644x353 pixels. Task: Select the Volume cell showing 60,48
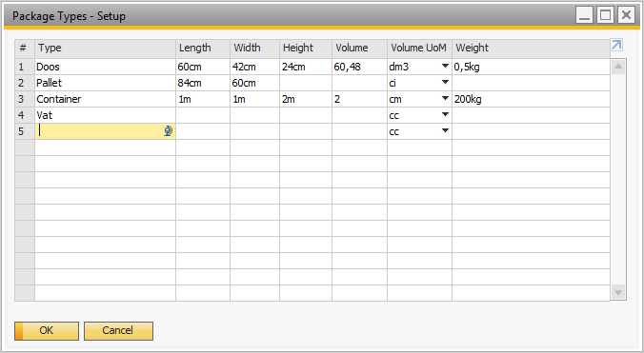pyautogui.click(x=359, y=67)
